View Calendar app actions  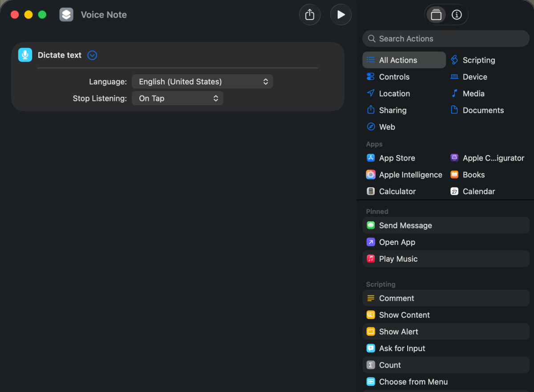(x=479, y=191)
